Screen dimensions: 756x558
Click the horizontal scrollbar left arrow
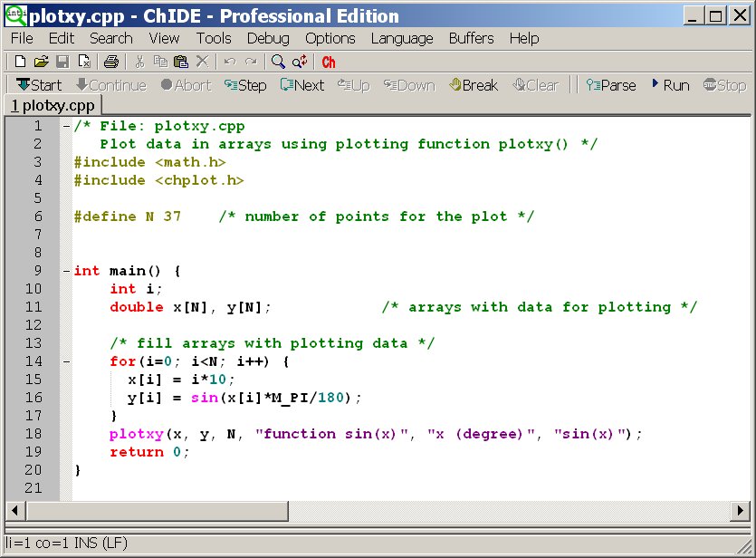tap(15, 510)
